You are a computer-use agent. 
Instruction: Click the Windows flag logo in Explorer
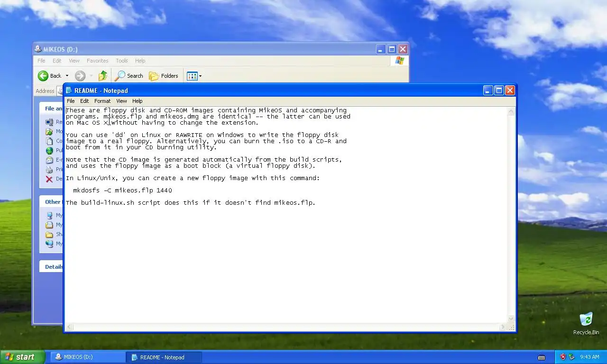click(x=400, y=61)
